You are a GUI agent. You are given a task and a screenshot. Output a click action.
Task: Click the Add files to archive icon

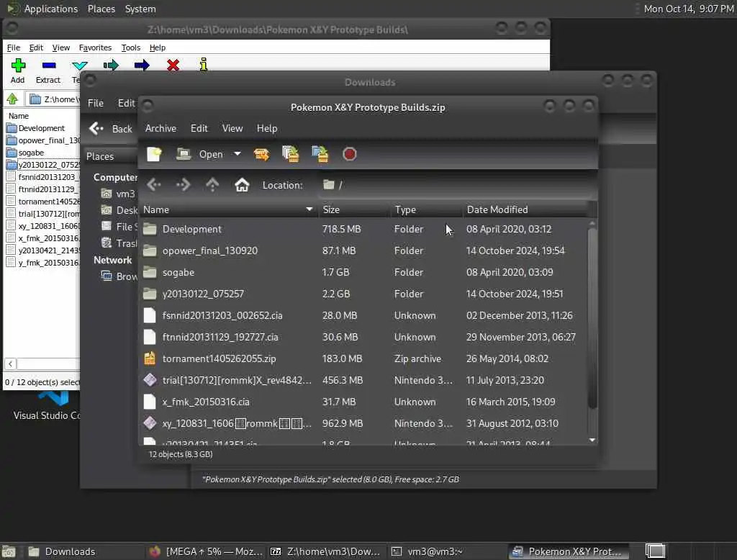291,154
